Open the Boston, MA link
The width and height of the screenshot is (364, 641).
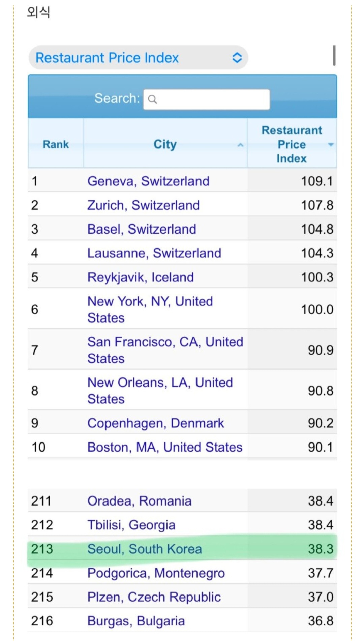click(x=165, y=447)
